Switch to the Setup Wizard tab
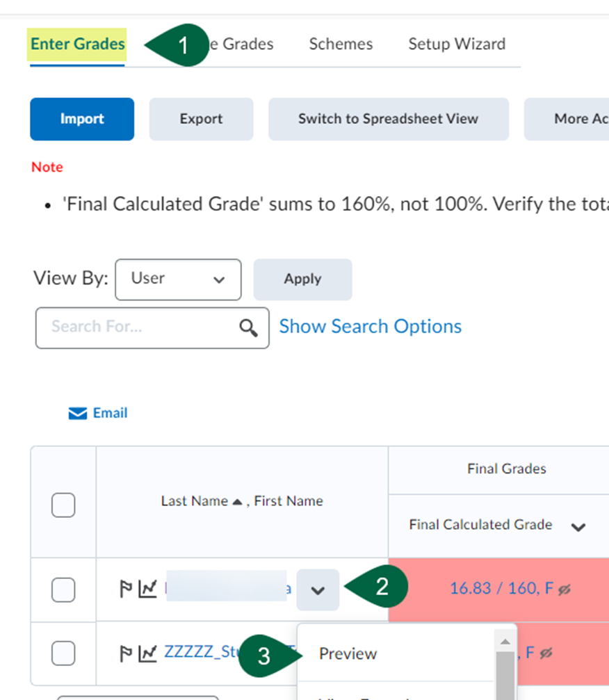This screenshot has width=609, height=700. pyautogui.click(x=456, y=44)
